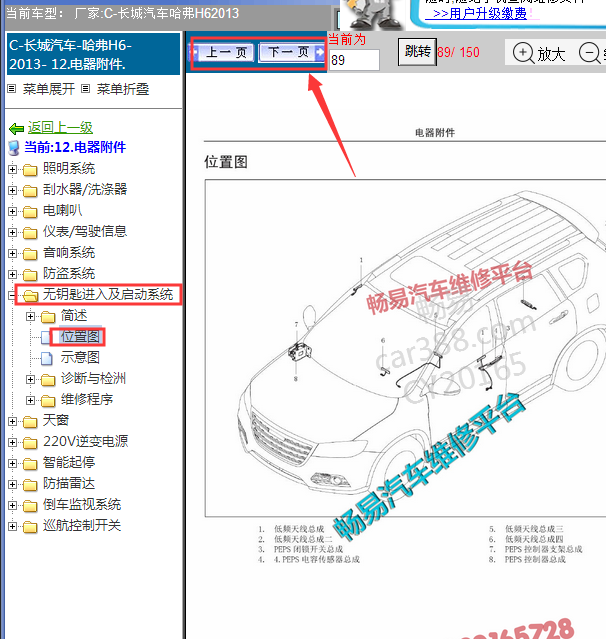The width and height of the screenshot is (606, 639).
Task: Click the 防撞雷达 folder icon
Action: (30, 484)
